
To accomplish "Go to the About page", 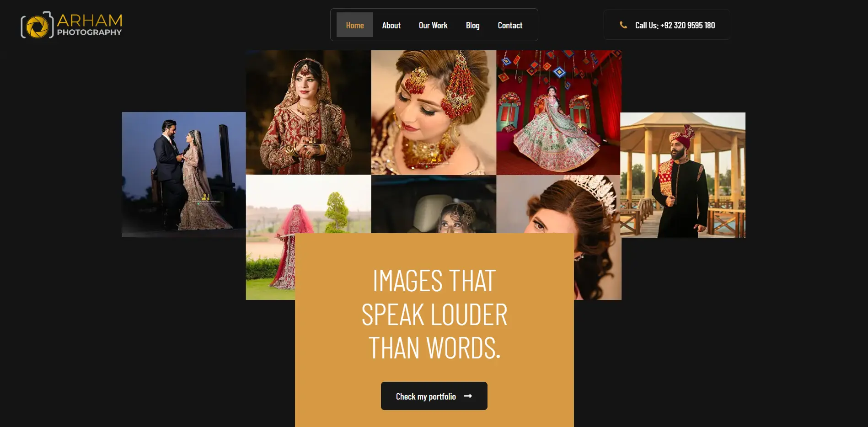I will [x=391, y=25].
